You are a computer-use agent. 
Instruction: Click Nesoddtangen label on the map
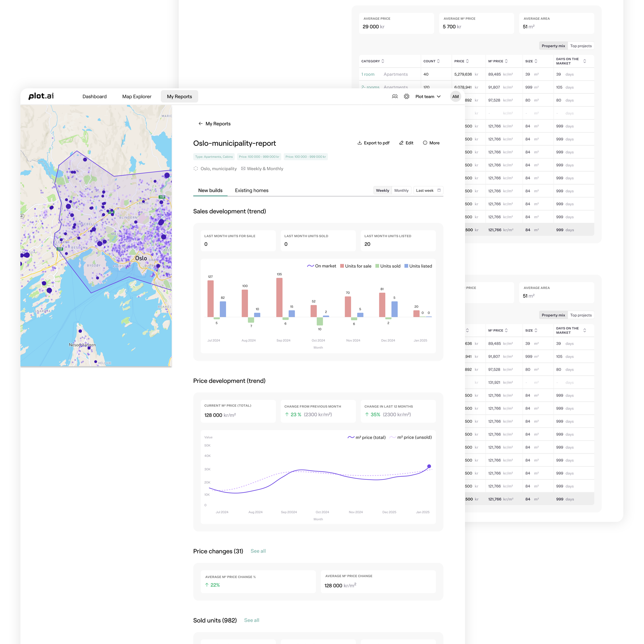pyautogui.click(x=82, y=345)
